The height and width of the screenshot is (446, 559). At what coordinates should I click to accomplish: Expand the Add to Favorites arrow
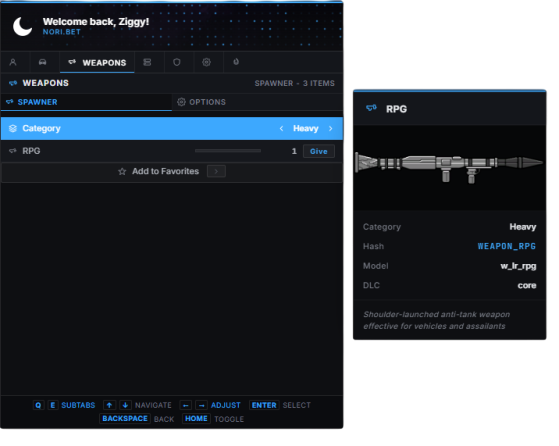coord(216,171)
